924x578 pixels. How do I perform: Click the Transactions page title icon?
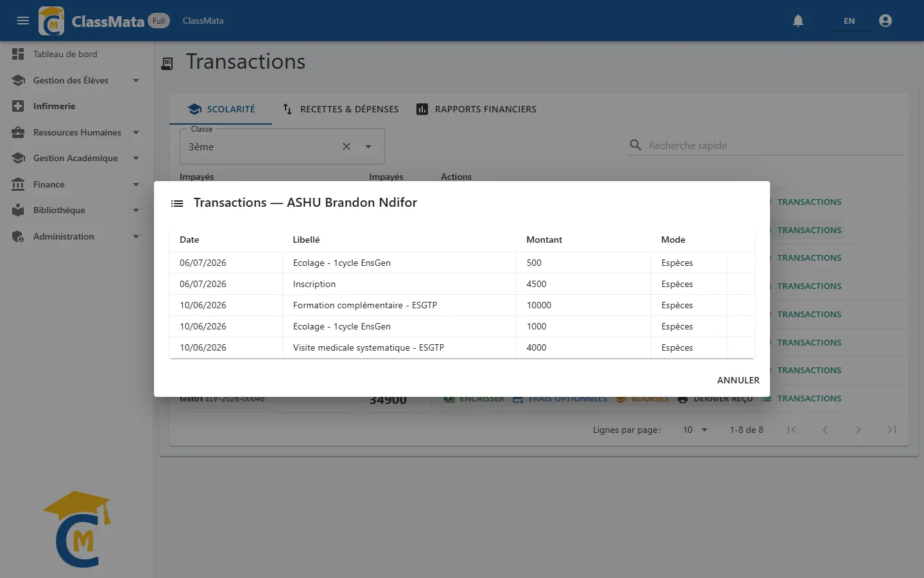pos(167,63)
